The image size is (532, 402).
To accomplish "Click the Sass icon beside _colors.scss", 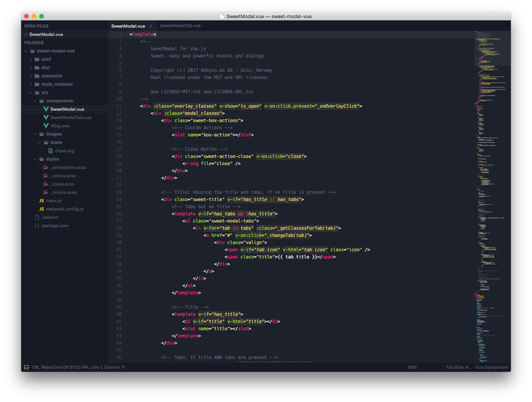I will click(46, 176).
